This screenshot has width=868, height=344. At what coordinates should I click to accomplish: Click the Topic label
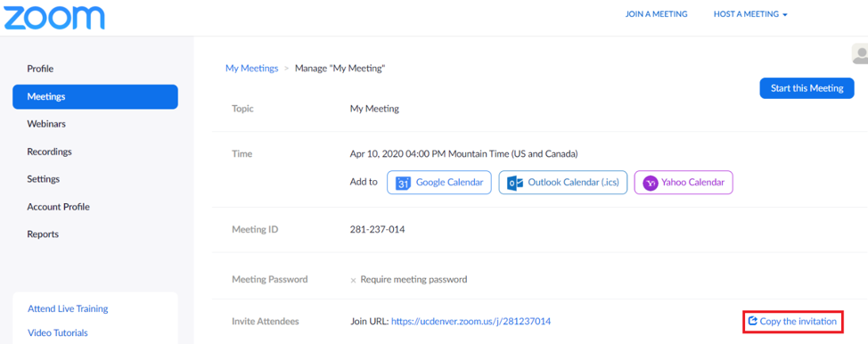point(242,109)
